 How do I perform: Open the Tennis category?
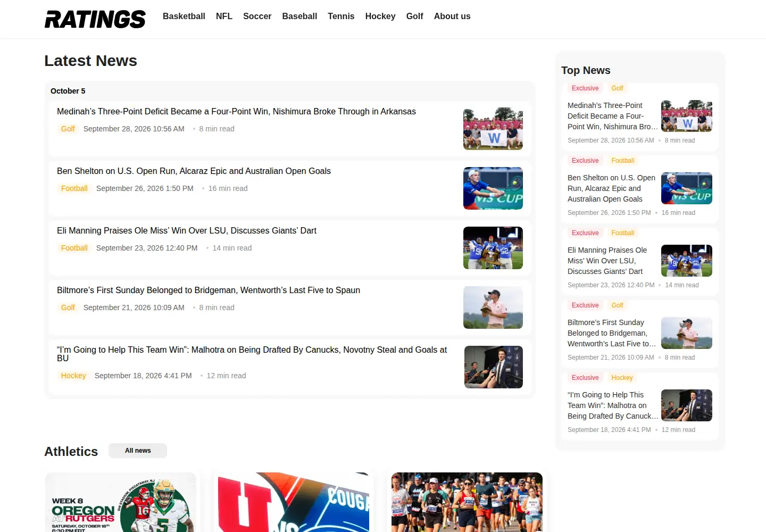point(341,16)
